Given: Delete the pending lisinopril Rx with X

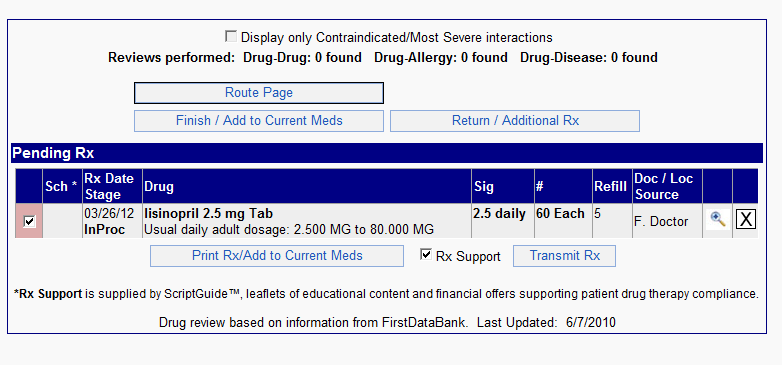Looking at the screenshot, I should tap(746, 219).
